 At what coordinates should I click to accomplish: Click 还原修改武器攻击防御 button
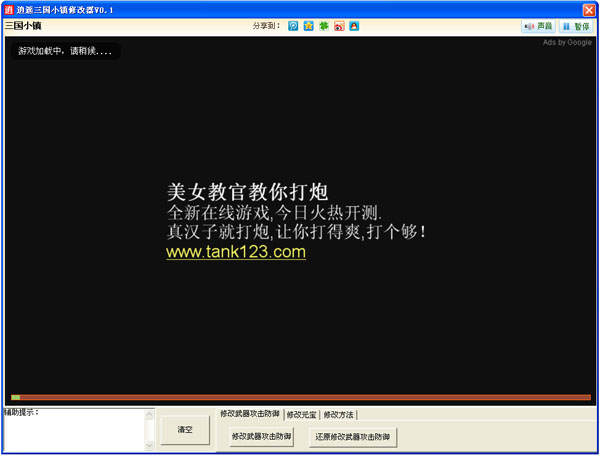pyautogui.click(x=353, y=437)
